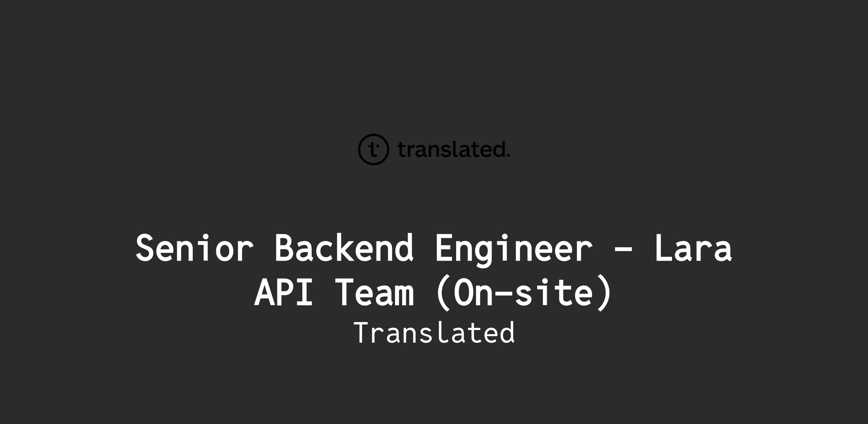
Task: Click the long dash before "Lara"
Action: 623,249
